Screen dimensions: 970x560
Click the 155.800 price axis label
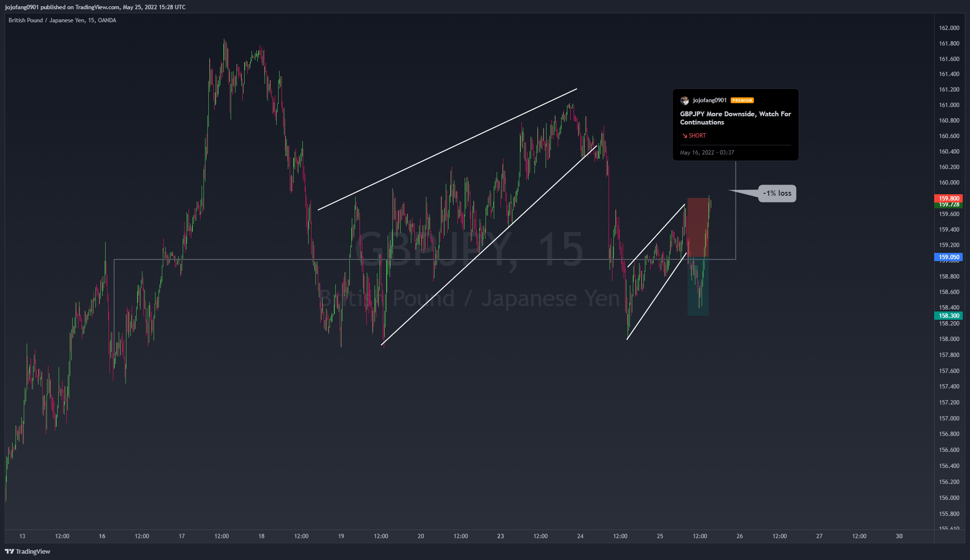coord(949,514)
